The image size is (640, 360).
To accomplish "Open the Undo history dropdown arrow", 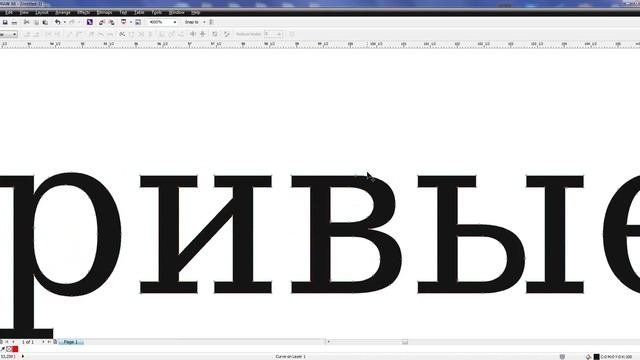I will tap(64, 22).
